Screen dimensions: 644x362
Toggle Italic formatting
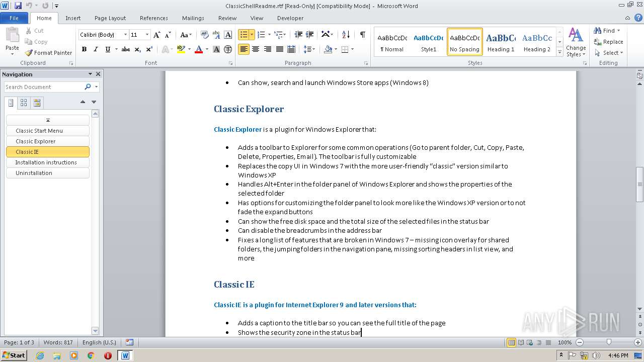(96, 49)
